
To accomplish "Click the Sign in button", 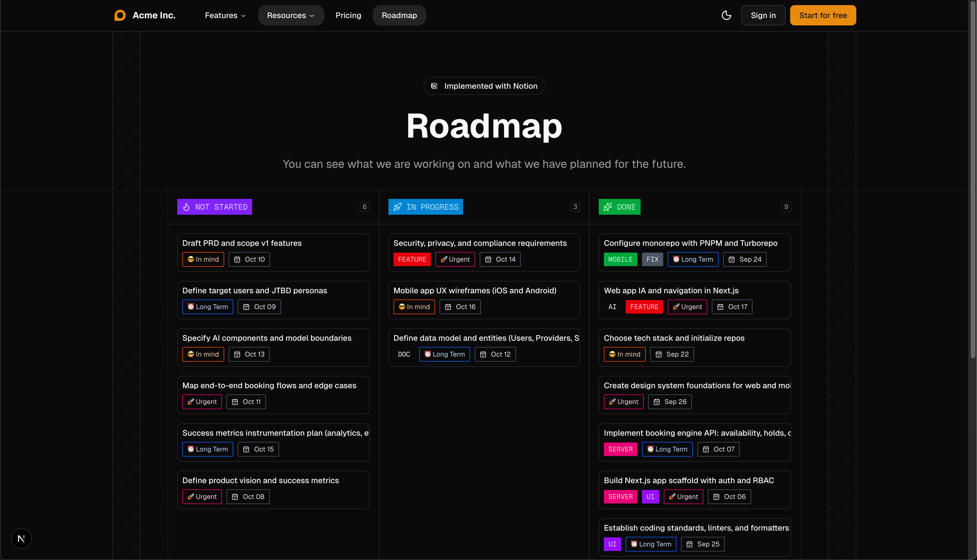I will click(x=763, y=15).
